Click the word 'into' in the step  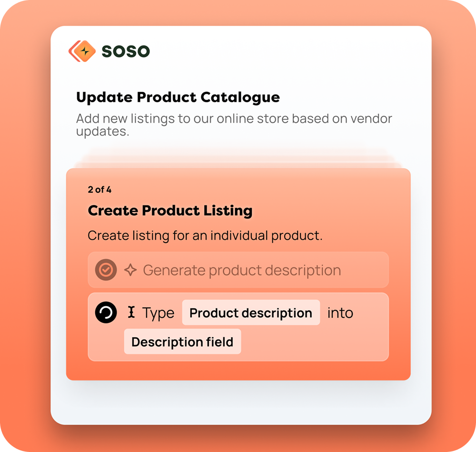point(340,313)
